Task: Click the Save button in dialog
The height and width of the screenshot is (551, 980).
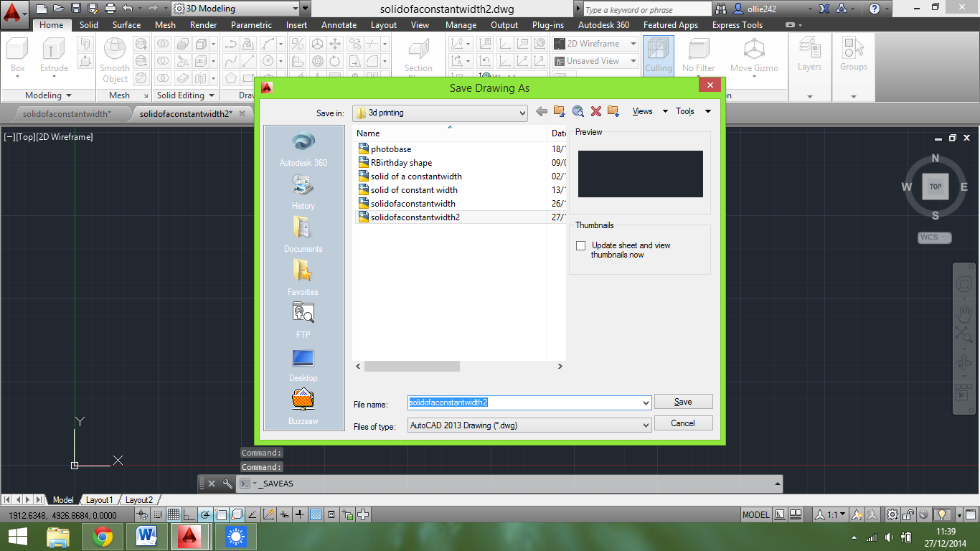Action: (683, 402)
